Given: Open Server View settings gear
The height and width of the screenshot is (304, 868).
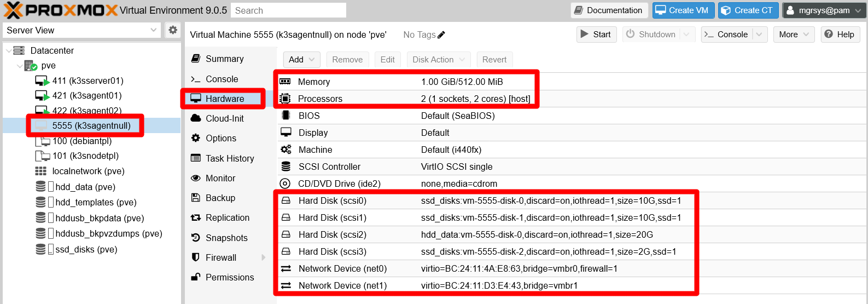Looking at the screenshot, I should (x=173, y=30).
